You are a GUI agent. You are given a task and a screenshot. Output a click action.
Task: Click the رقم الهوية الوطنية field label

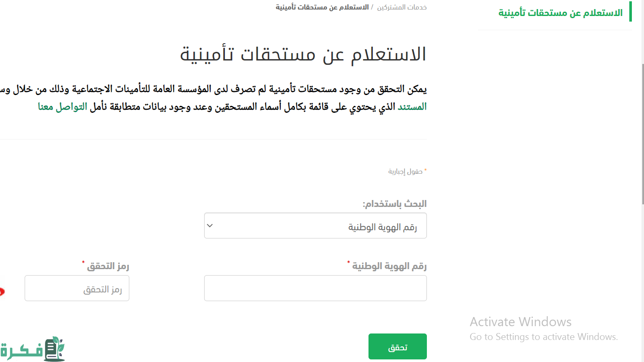(389, 266)
